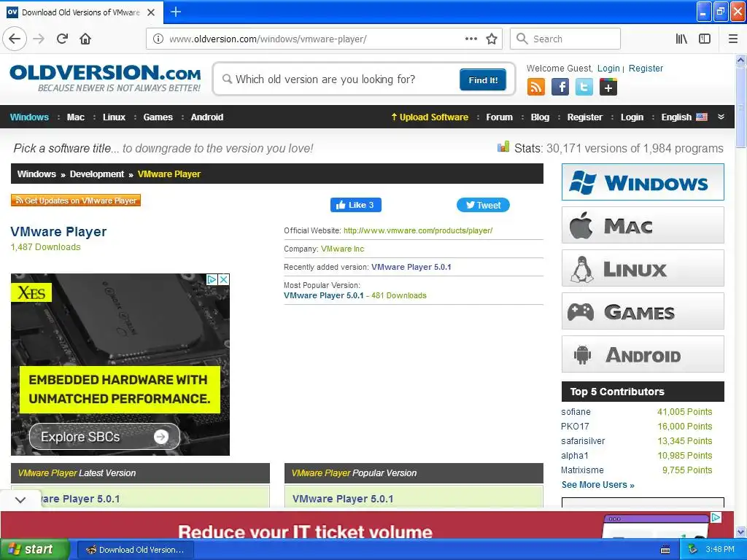Click the AdChoices icon on XES ad
This screenshot has width=747, height=560.
[212, 279]
